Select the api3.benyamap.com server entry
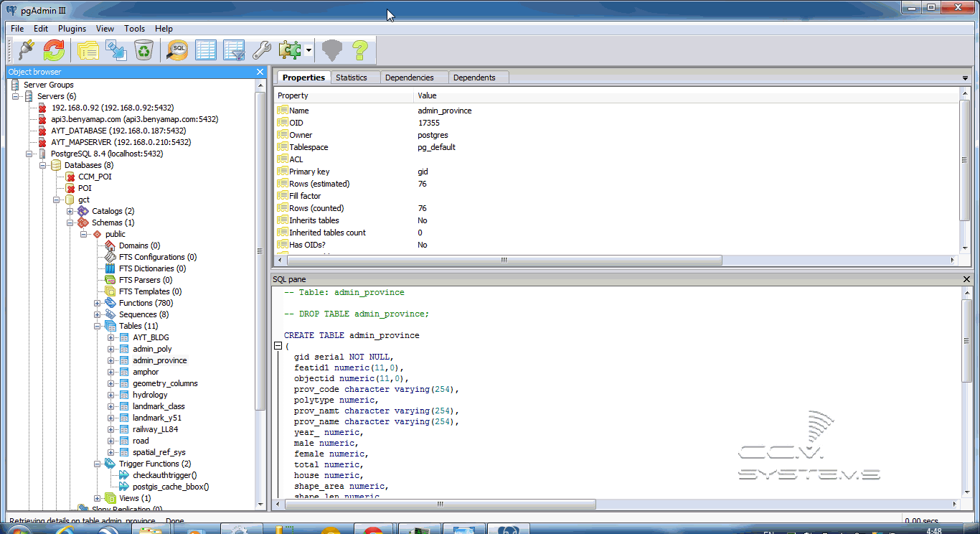Image resolution: width=980 pixels, height=534 pixels. (x=135, y=119)
